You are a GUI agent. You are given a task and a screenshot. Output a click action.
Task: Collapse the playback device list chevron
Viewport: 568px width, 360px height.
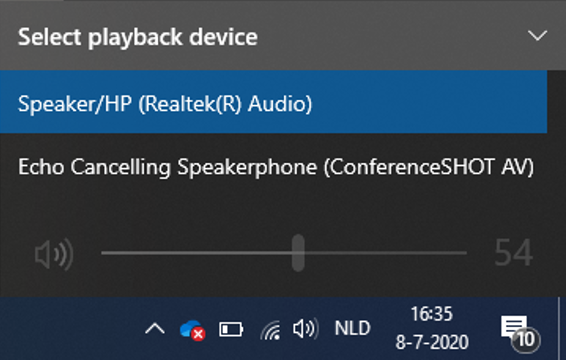pos(537,35)
